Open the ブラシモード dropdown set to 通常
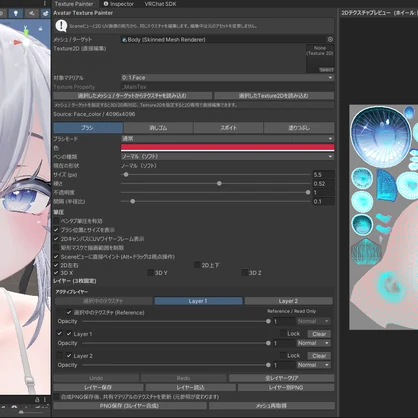Screen dimensions: 418x418 (x=227, y=138)
